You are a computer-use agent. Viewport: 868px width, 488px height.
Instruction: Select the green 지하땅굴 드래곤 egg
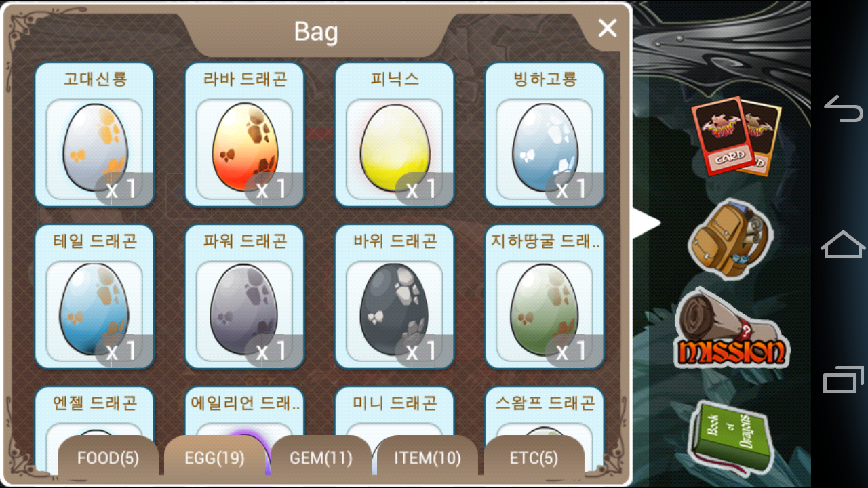click(x=545, y=296)
